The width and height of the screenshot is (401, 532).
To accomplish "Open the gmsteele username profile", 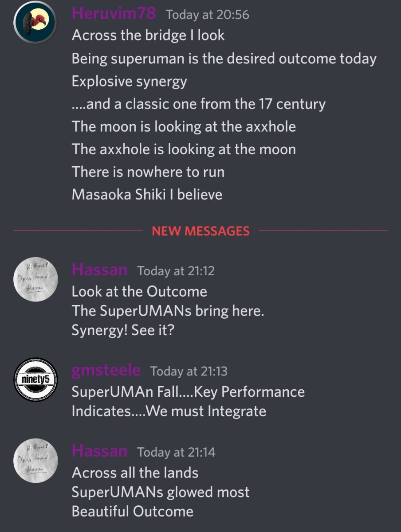I will [x=106, y=370].
